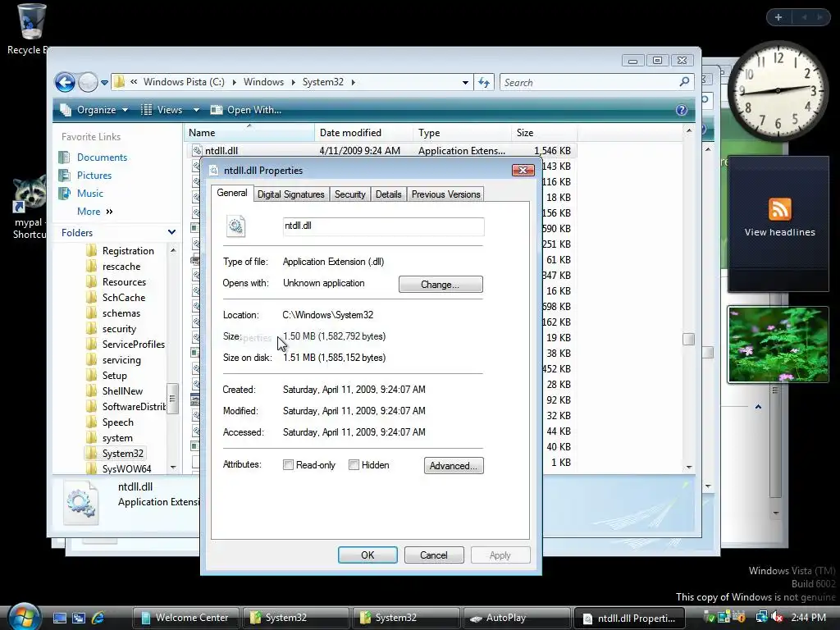Expand the address bar history dropdown

click(465, 83)
